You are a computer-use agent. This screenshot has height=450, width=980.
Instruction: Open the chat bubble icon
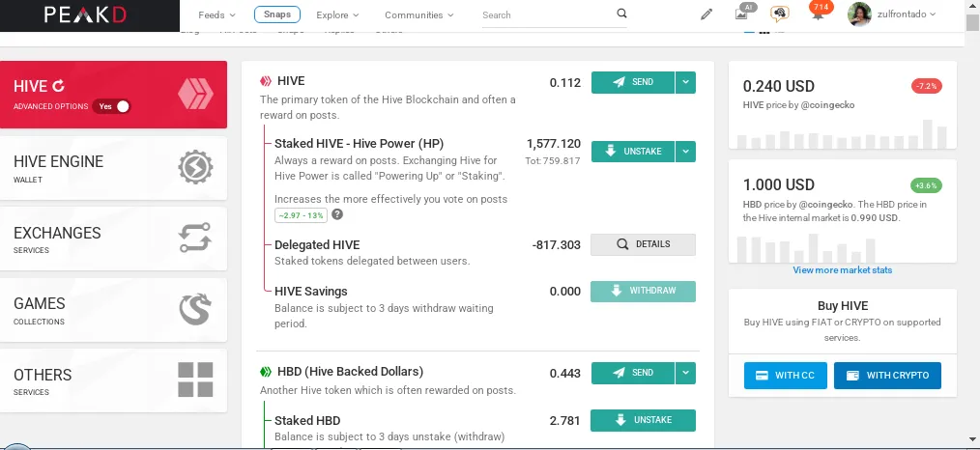coord(779,14)
